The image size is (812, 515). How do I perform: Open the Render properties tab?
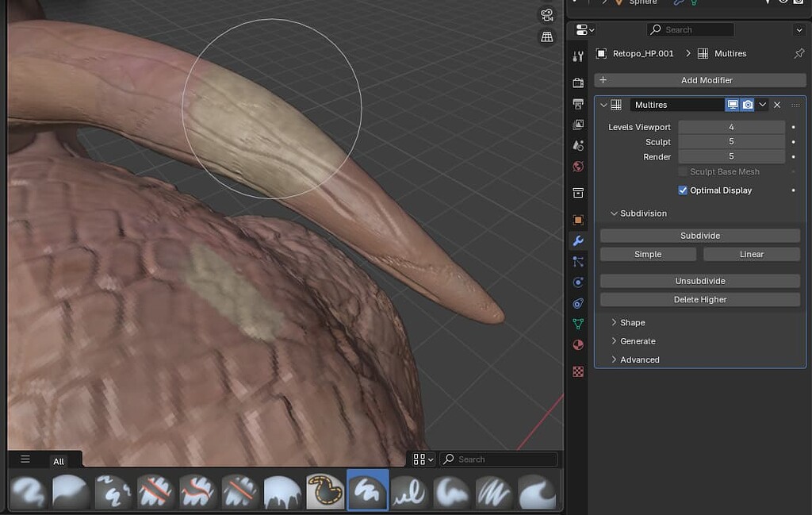578,83
